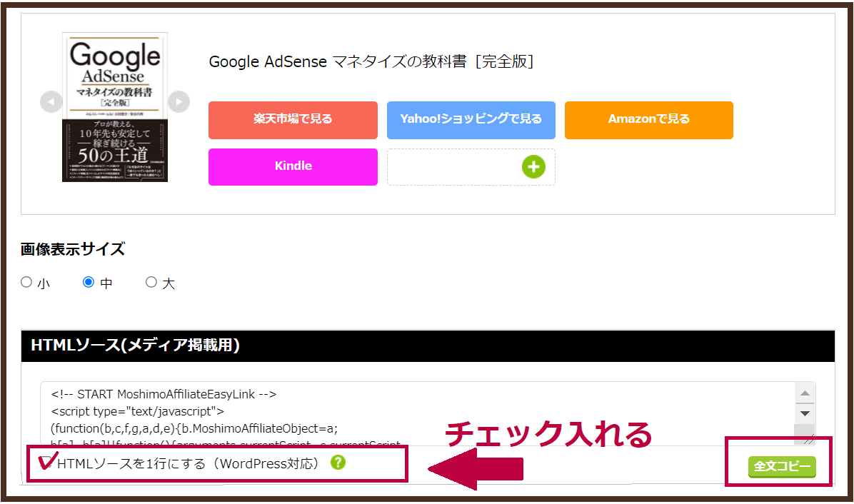
Task: Click the Amazonで見る button
Action: pyautogui.click(x=648, y=120)
